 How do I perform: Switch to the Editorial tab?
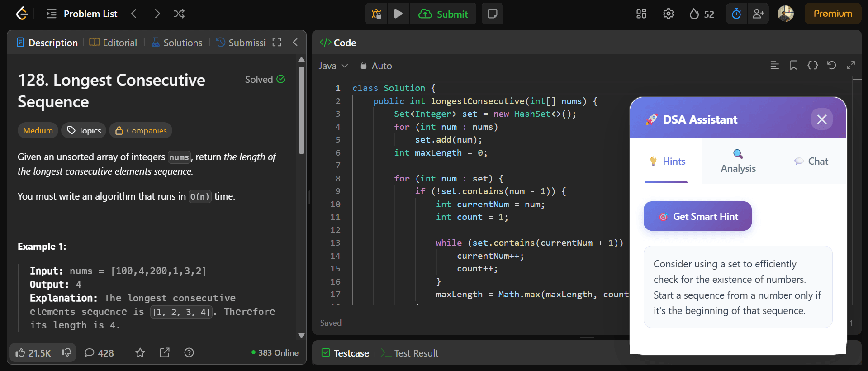point(114,43)
